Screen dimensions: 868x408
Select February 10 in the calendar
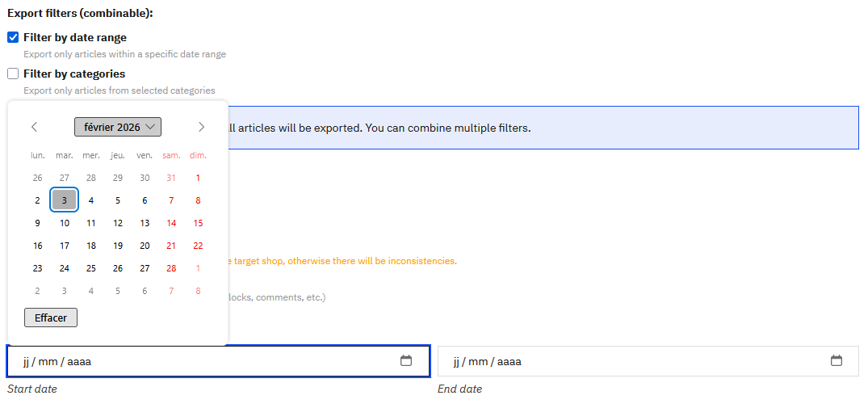click(x=64, y=223)
